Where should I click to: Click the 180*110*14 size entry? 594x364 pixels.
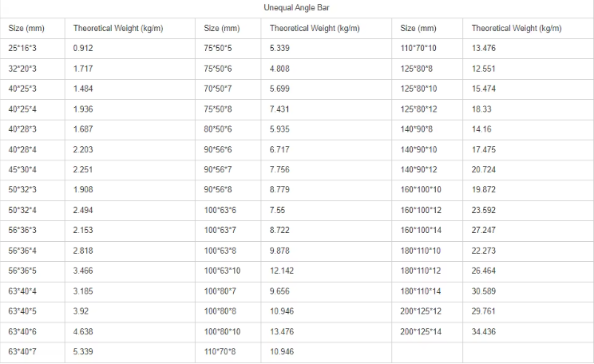pyautogui.click(x=421, y=291)
